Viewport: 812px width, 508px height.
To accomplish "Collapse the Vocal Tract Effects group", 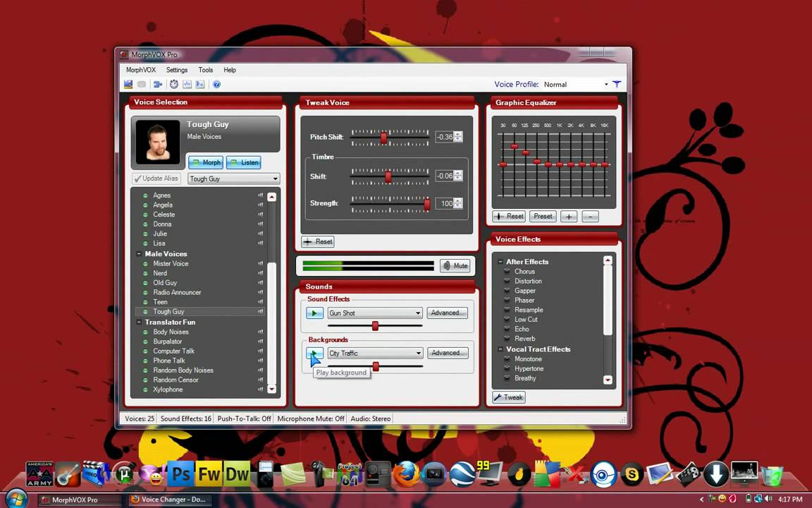I will pos(500,349).
